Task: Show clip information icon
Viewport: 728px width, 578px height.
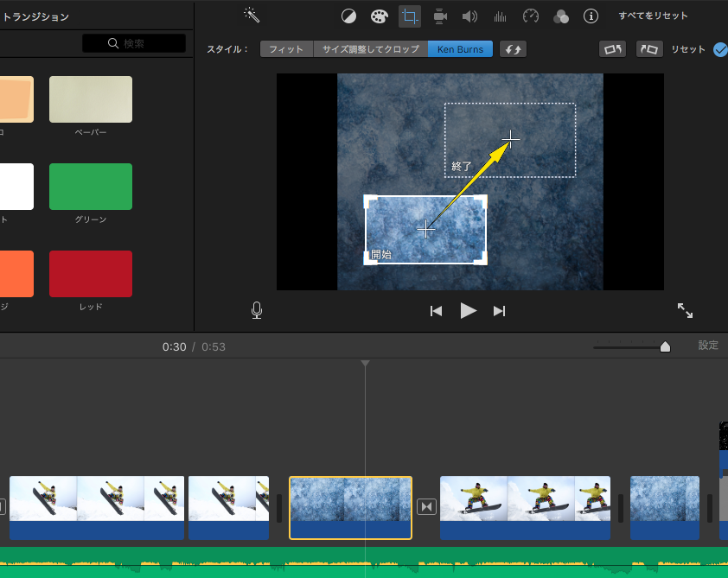Action: (591, 16)
